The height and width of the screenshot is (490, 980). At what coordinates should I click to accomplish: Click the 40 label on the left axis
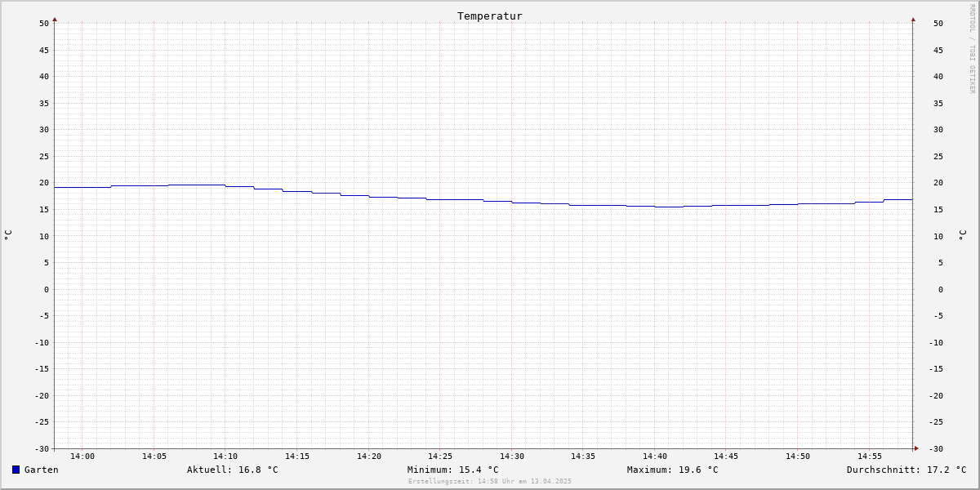coord(44,77)
